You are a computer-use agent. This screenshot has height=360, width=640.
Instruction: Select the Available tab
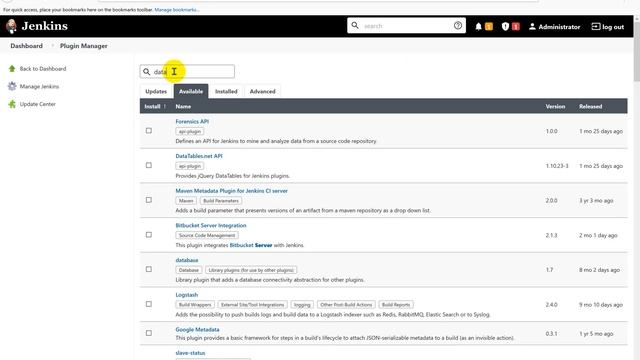click(191, 91)
